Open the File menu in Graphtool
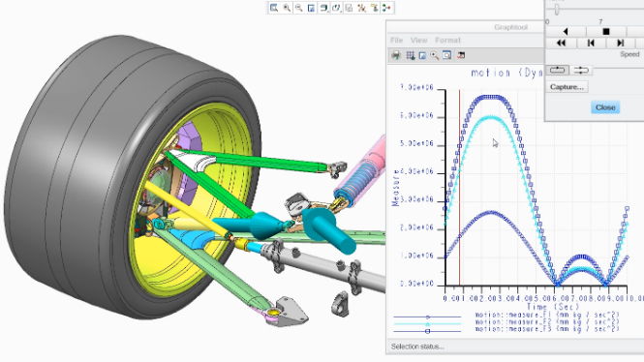 [396, 41]
